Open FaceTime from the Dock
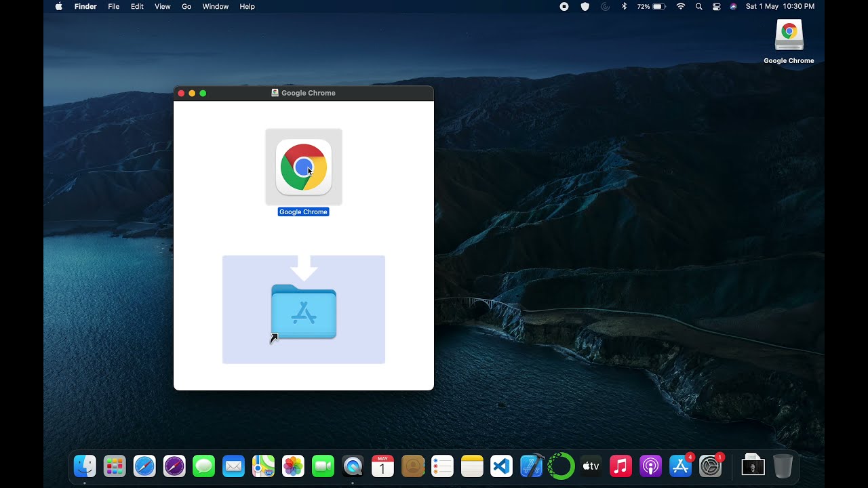The width and height of the screenshot is (868, 488). pyautogui.click(x=323, y=466)
